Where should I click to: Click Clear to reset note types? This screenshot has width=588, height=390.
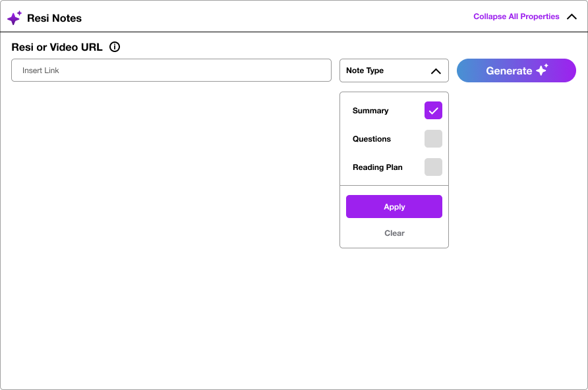(x=394, y=233)
